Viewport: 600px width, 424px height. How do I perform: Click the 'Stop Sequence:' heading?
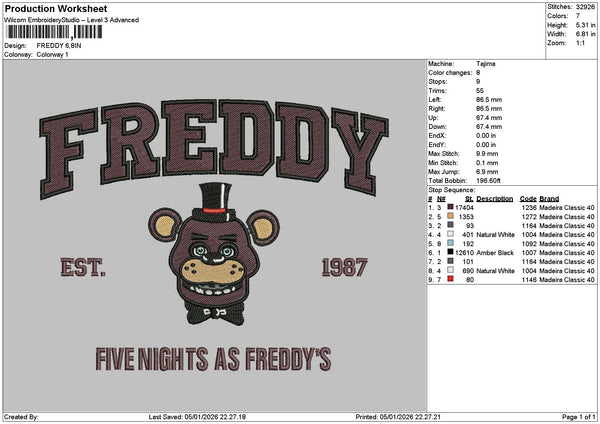click(452, 190)
